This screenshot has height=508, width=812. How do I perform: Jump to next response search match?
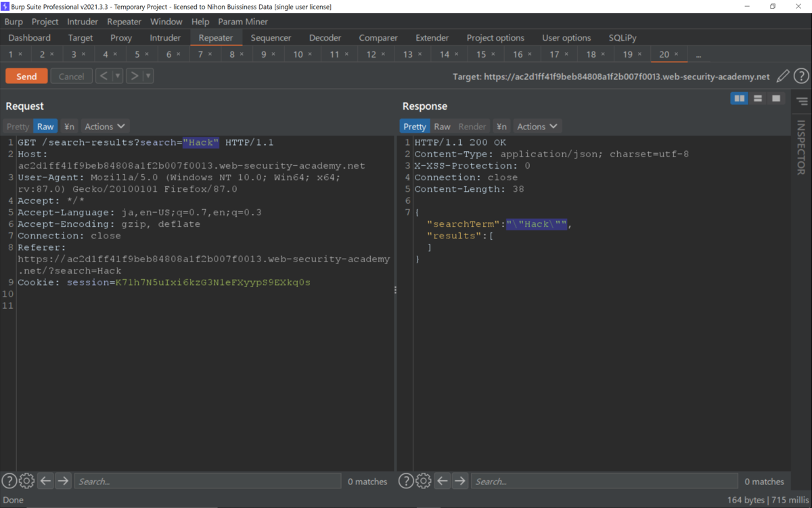coord(460,481)
